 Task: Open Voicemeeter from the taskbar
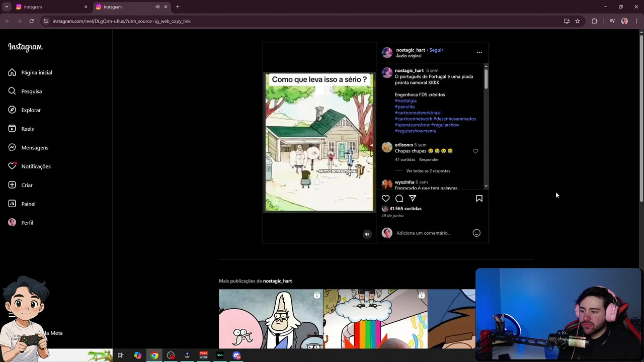coord(203,355)
